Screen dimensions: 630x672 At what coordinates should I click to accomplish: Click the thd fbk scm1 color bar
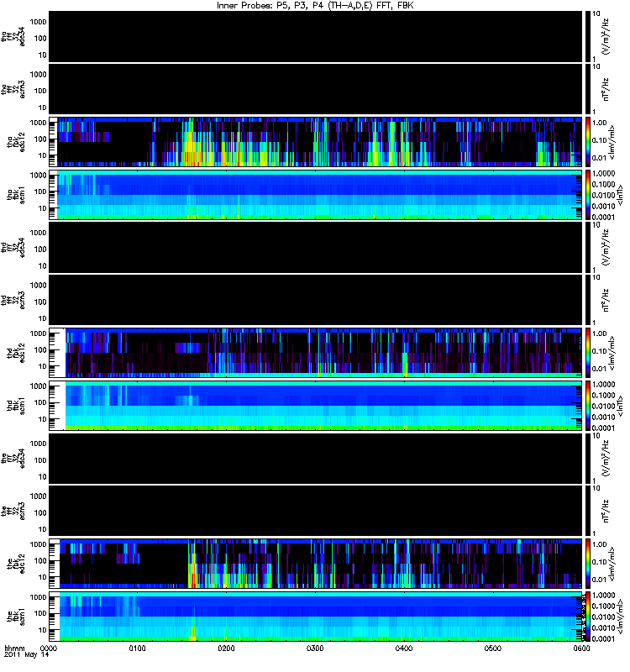tap(588, 406)
